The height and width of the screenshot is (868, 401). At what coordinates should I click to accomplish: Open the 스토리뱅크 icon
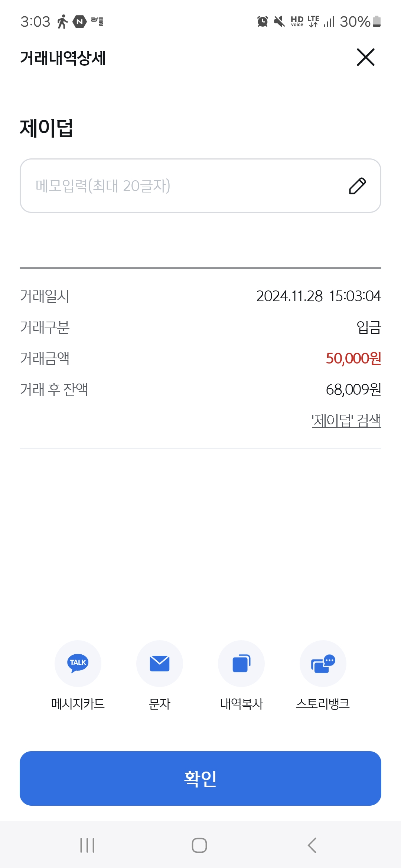[323, 663]
